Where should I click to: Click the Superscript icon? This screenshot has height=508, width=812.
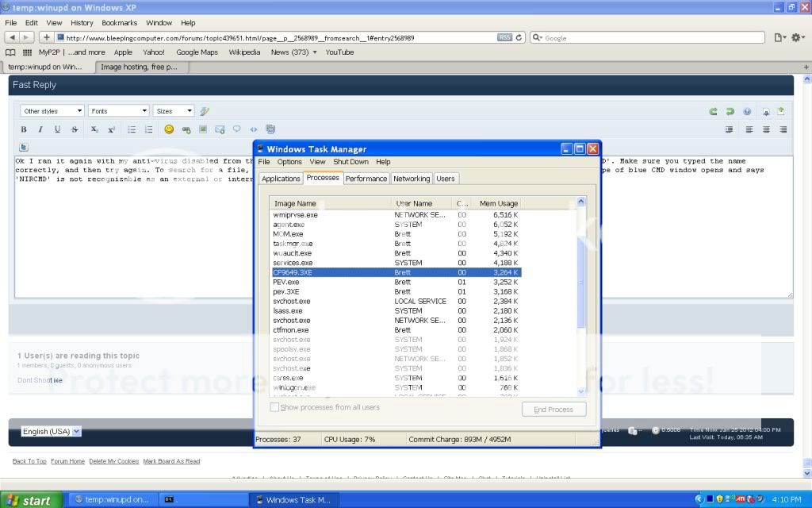[111, 129]
